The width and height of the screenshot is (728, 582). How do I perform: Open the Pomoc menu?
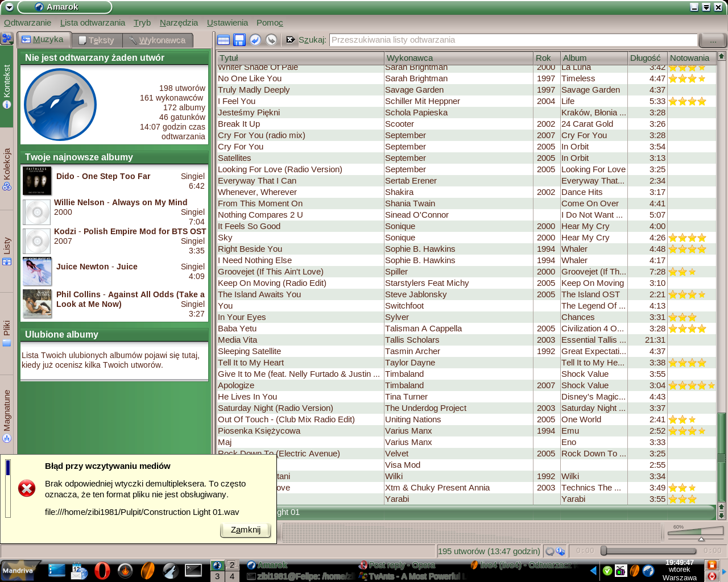pos(270,23)
